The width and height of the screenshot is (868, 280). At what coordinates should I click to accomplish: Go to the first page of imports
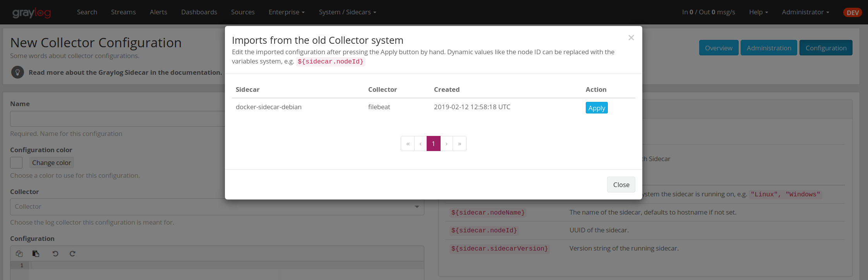click(408, 144)
